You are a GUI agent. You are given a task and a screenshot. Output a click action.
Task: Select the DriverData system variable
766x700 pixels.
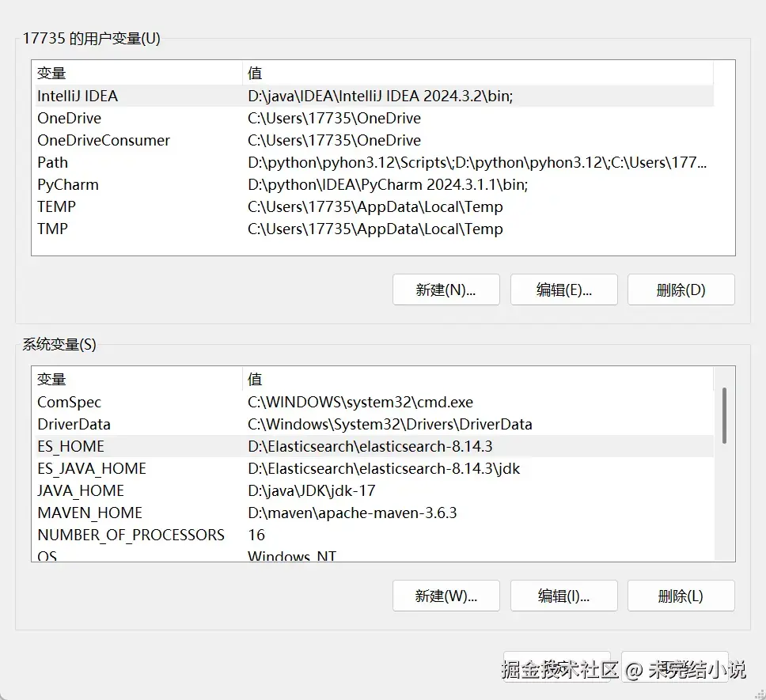pyautogui.click(x=74, y=424)
